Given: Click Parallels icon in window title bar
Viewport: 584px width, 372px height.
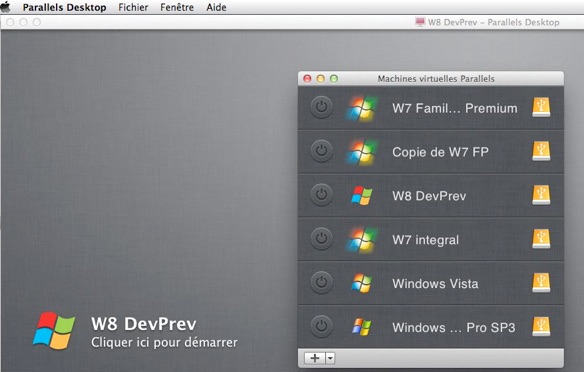Looking at the screenshot, I should click(420, 22).
